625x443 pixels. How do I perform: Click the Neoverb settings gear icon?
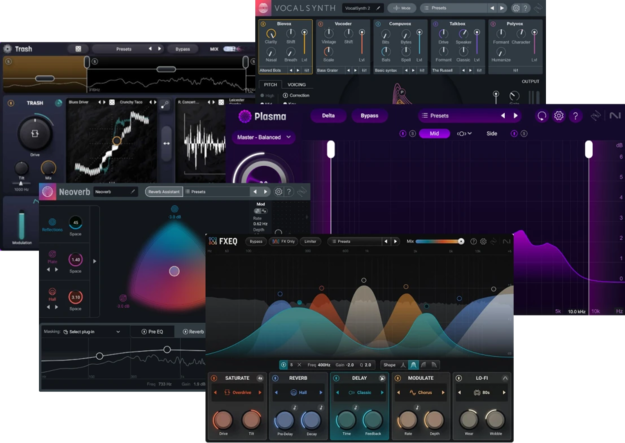pos(278,192)
